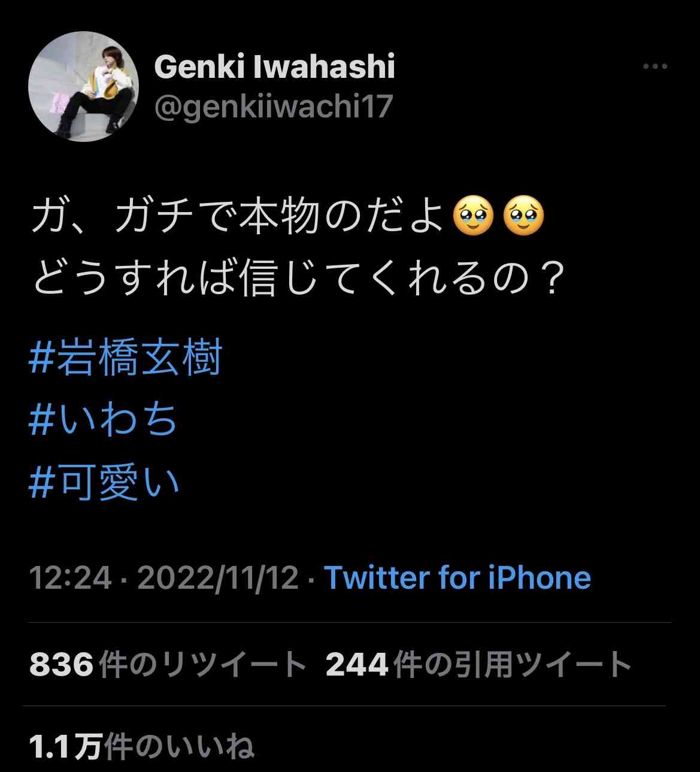The image size is (700, 772).
Task: Open the Genki Iwahashi display name
Action: [274, 66]
